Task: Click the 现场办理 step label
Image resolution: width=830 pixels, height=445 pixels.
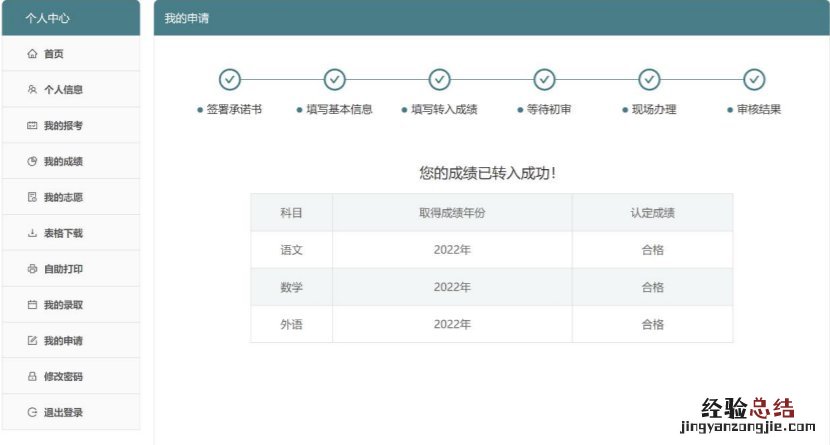Action: click(654, 110)
